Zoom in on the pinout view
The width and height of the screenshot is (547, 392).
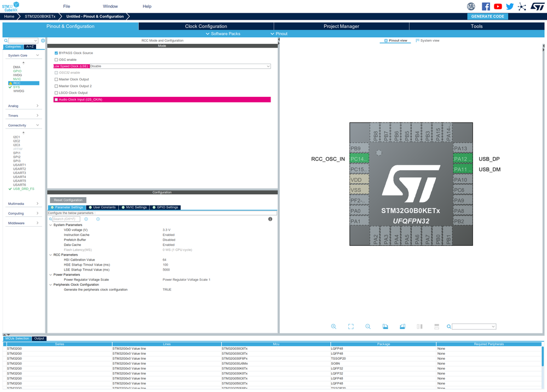pyautogui.click(x=333, y=326)
